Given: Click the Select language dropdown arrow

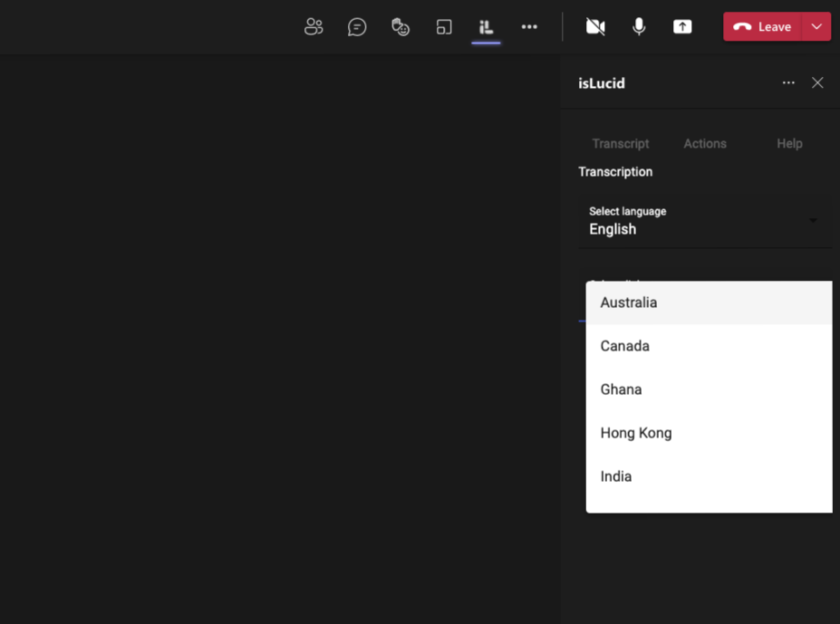Looking at the screenshot, I should click(813, 221).
